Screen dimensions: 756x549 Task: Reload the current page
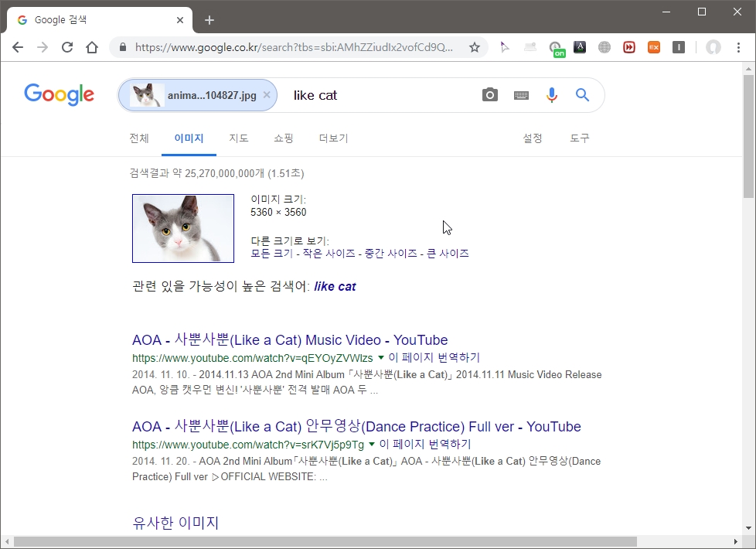[x=67, y=47]
